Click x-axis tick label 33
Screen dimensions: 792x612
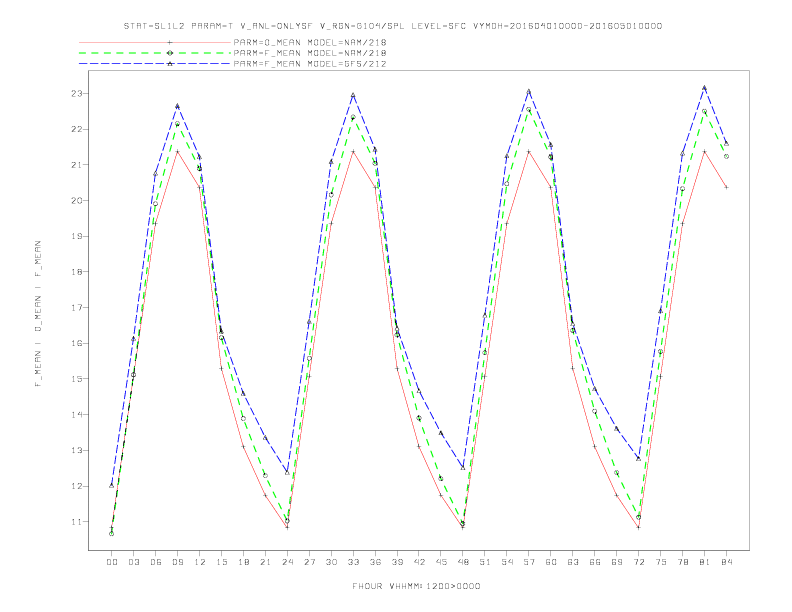click(x=353, y=562)
